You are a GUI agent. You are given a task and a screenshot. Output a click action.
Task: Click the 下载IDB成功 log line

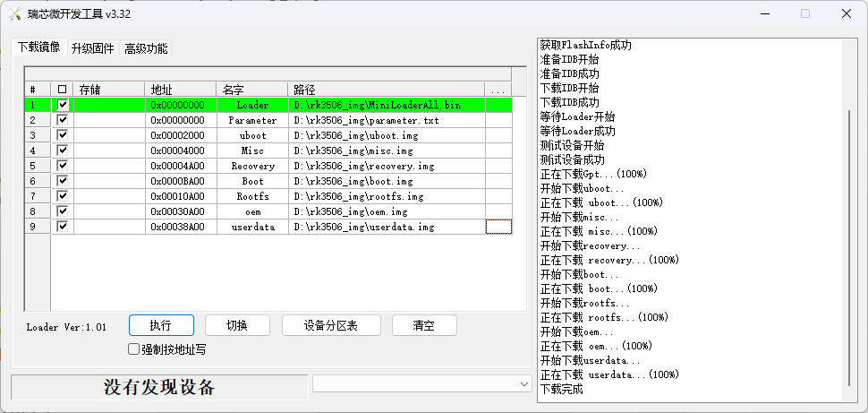569,102
